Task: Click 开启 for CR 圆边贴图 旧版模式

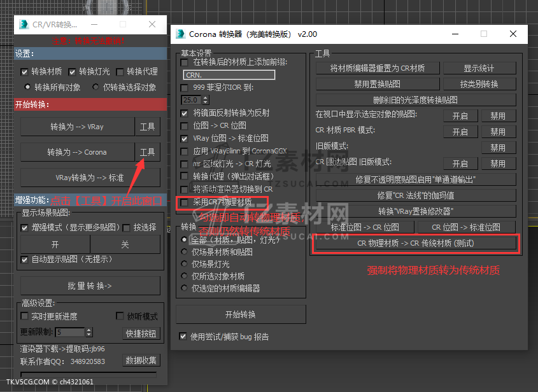Action: pos(460,164)
